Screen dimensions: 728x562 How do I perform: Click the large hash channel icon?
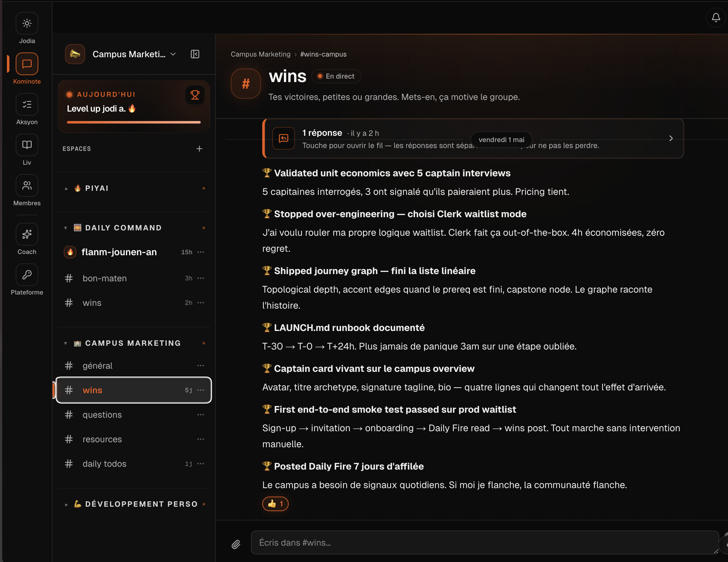[x=246, y=83]
